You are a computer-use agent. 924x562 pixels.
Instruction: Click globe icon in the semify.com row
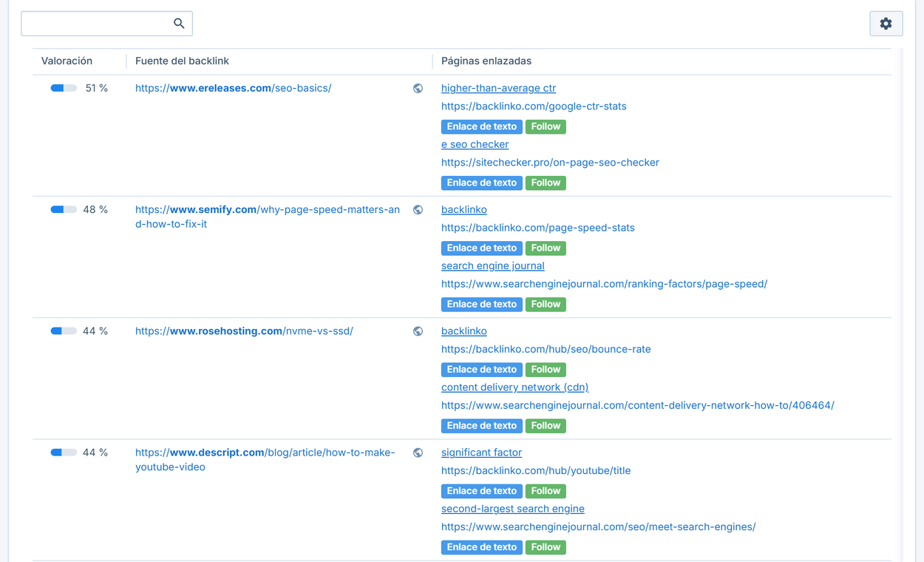click(418, 210)
